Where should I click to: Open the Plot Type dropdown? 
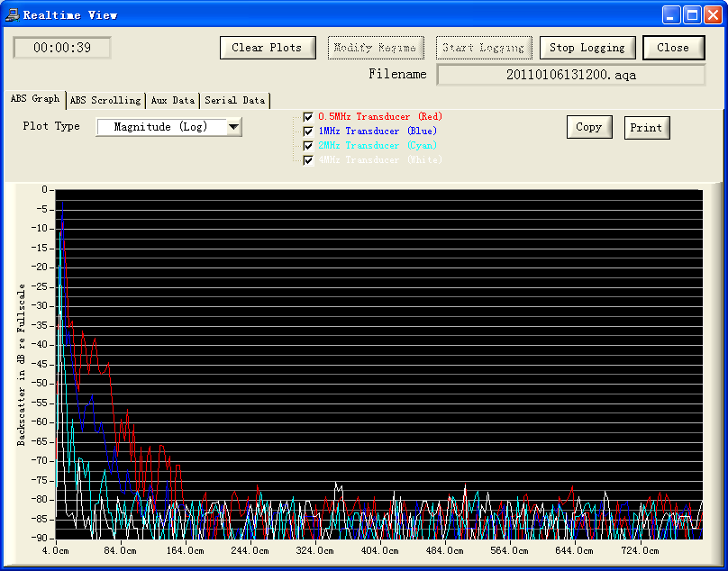point(233,126)
